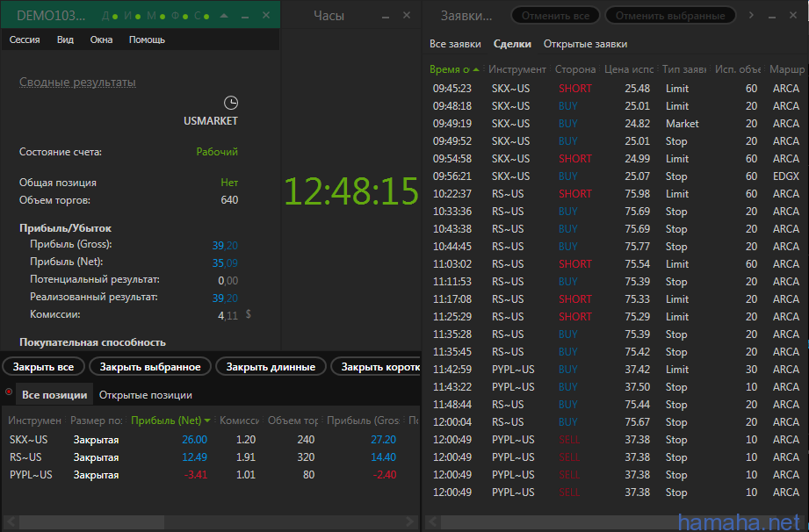Select the 10:22:37 RS~US SHORT trade
The image size is (809, 532).
[x=617, y=194]
